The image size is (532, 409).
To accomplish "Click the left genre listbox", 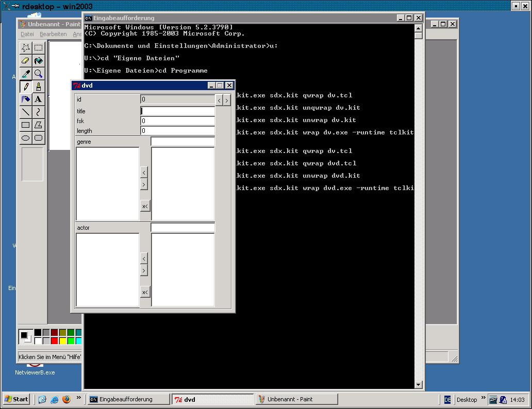I will (108, 184).
